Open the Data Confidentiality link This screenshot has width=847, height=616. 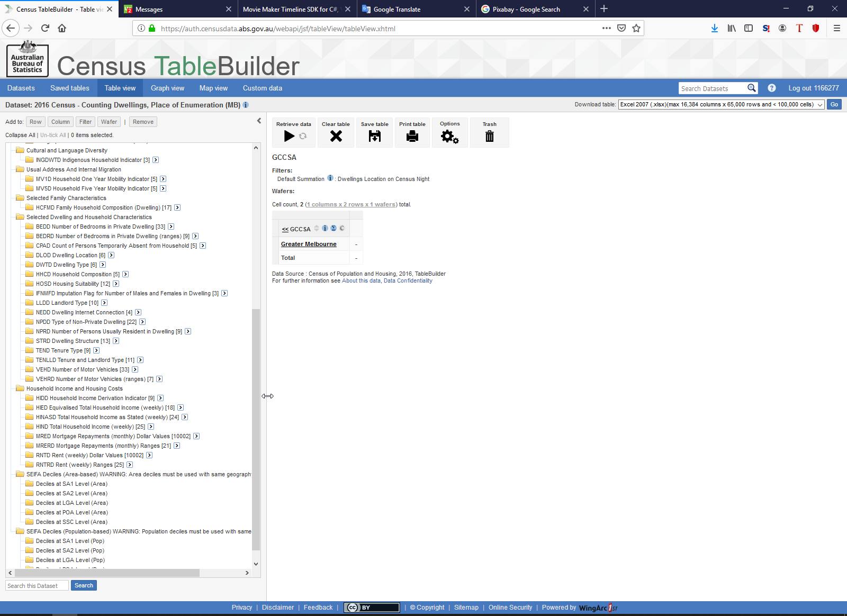pyautogui.click(x=408, y=280)
